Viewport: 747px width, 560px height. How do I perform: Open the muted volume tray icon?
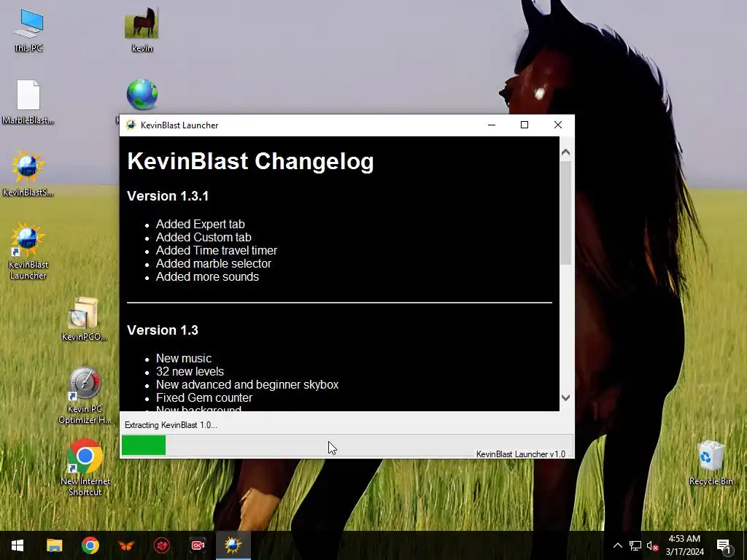[x=653, y=545]
